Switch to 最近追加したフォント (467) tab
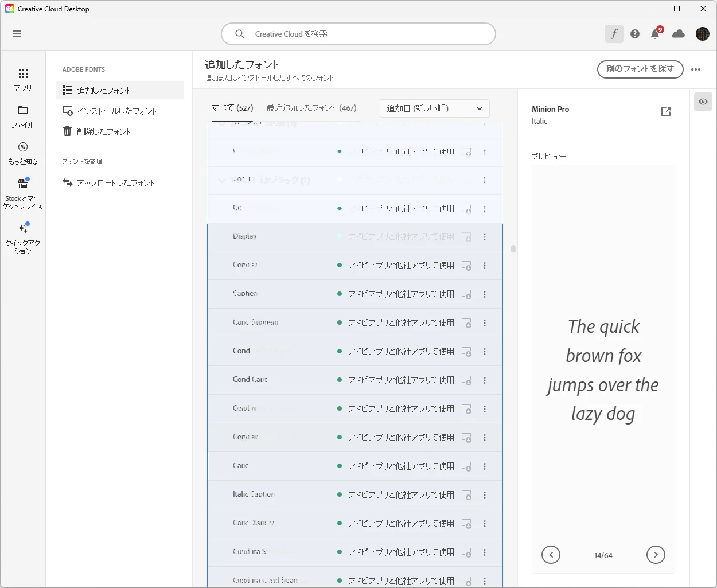The width and height of the screenshot is (717, 588). 311,108
